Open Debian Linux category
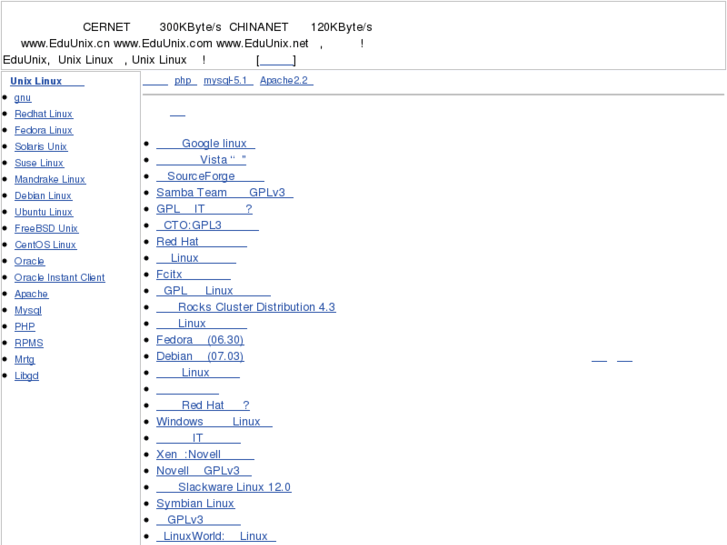727x545 pixels. tap(43, 196)
